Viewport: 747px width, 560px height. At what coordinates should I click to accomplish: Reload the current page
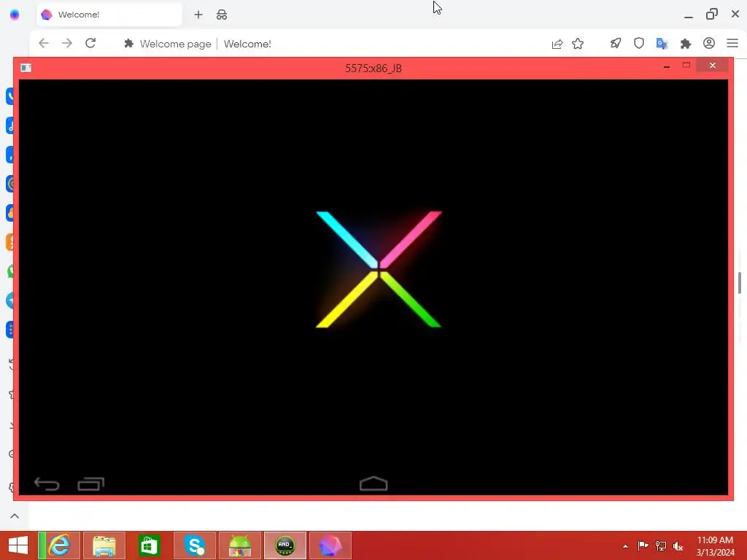coord(90,43)
